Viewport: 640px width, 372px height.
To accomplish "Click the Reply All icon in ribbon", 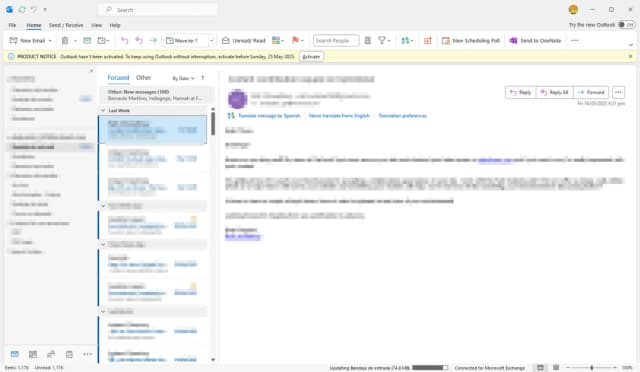I will 139,40.
